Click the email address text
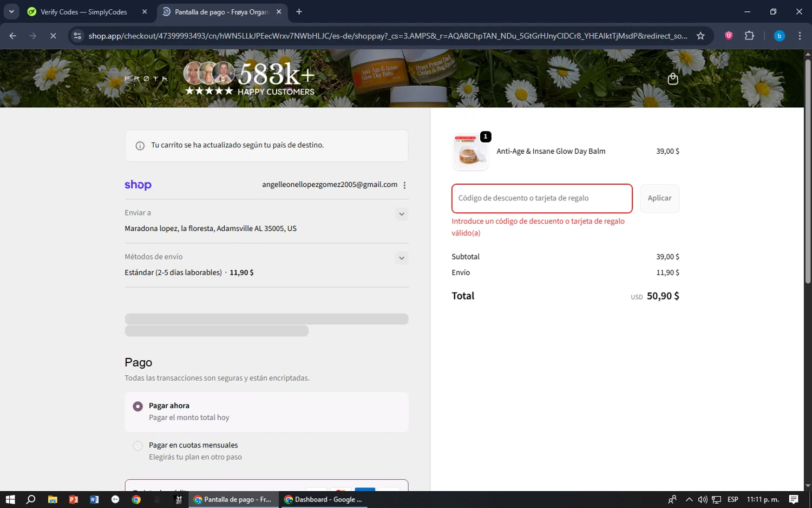 (x=330, y=185)
